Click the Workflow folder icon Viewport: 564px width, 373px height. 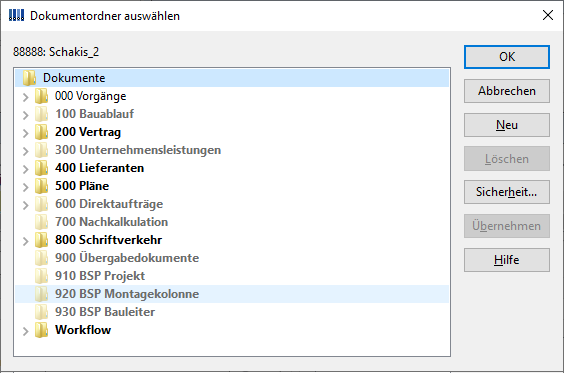(41, 330)
